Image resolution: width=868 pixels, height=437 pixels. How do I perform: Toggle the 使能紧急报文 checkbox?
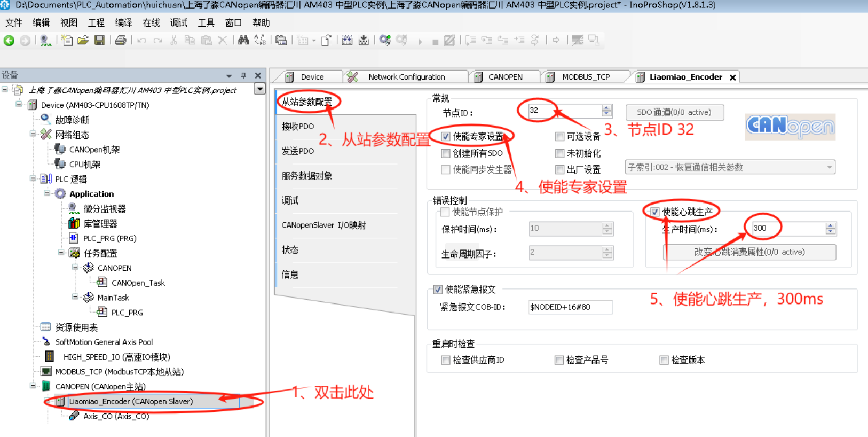click(438, 290)
